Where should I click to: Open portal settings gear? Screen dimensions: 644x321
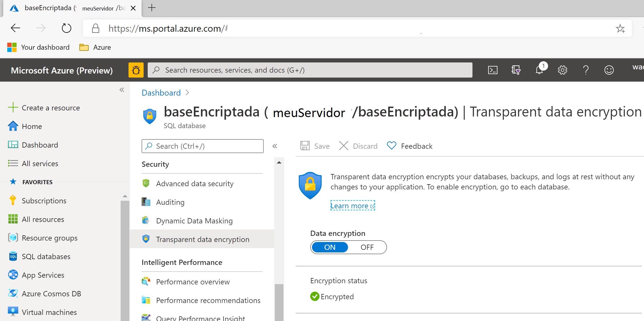click(563, 70)
